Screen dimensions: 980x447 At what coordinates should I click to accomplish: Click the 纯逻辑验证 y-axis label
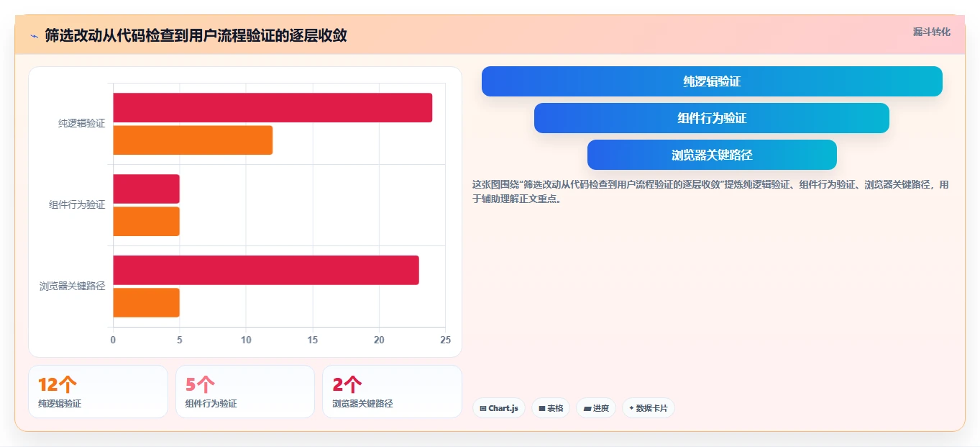coord(82,124)
